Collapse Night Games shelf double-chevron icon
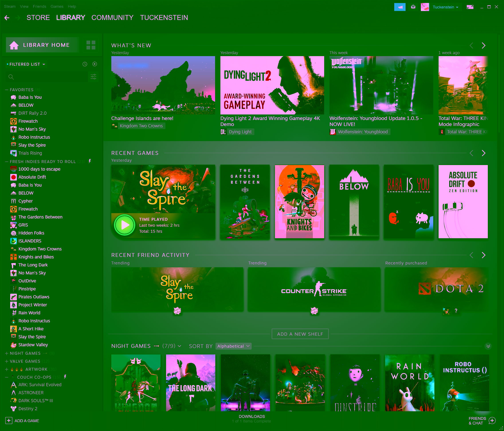The height and width of the screenshot is (431, 504). 488,346
